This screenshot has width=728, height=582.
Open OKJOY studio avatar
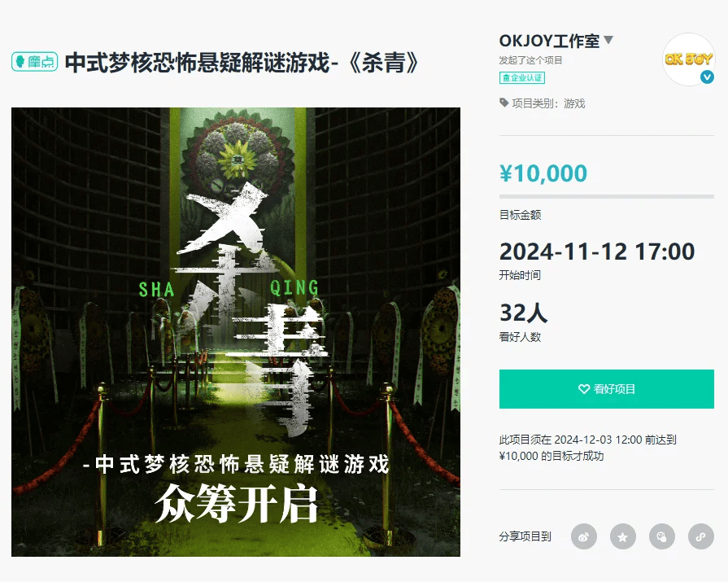coord(688,59)
